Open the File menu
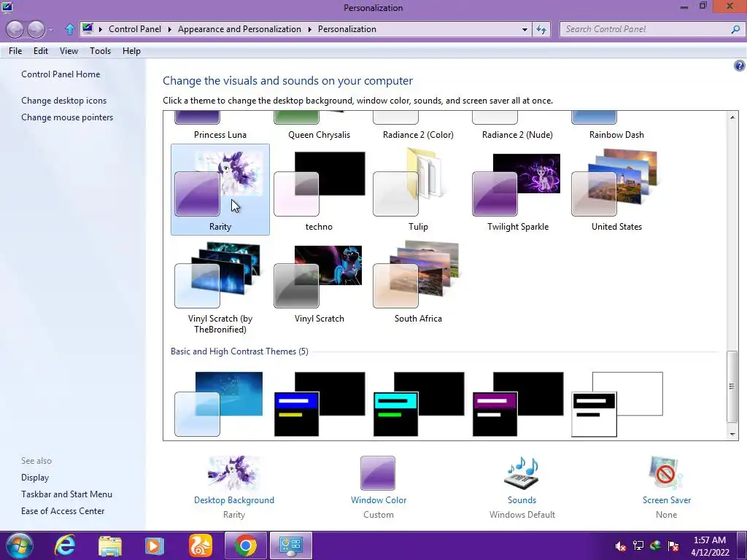 (15, 51)
